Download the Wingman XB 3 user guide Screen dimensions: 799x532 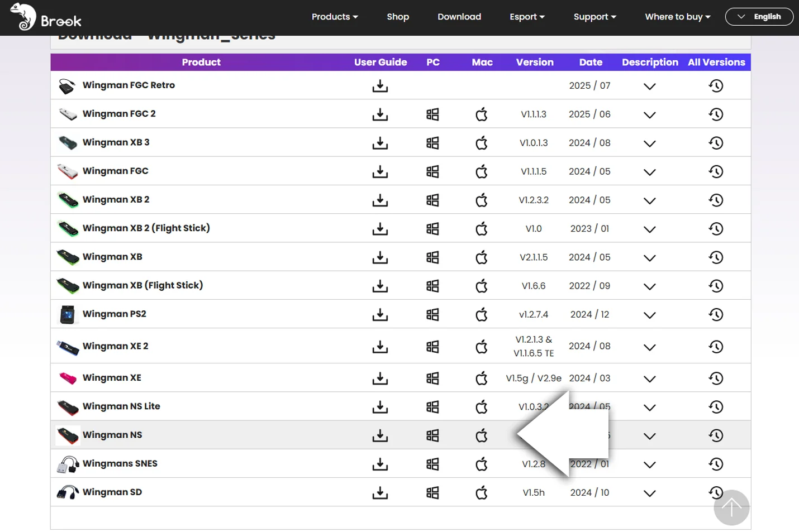[380, 143]
